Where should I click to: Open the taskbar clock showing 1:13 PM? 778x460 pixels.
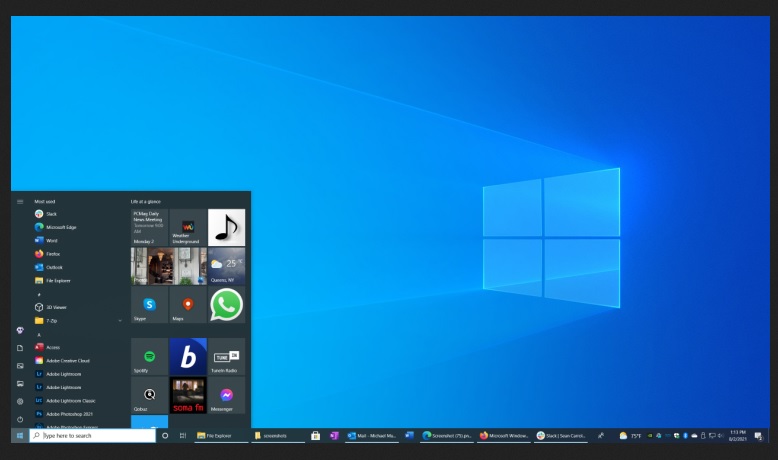738,436
